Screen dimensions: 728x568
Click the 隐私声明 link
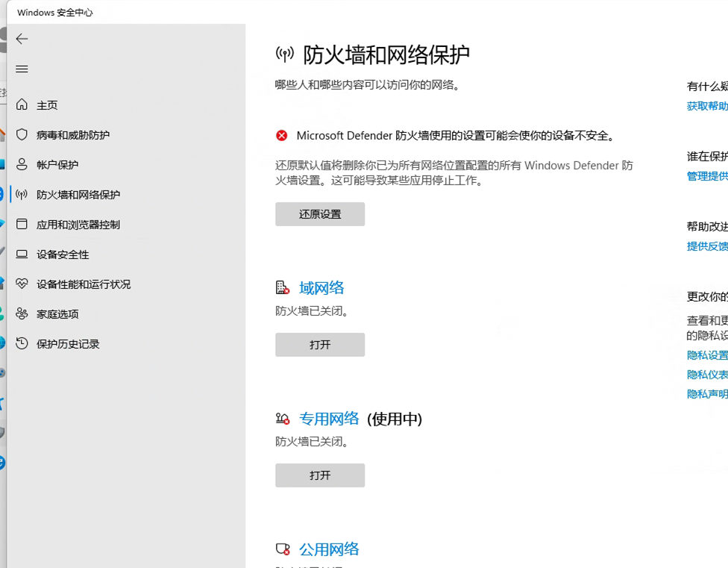point(707,394)
